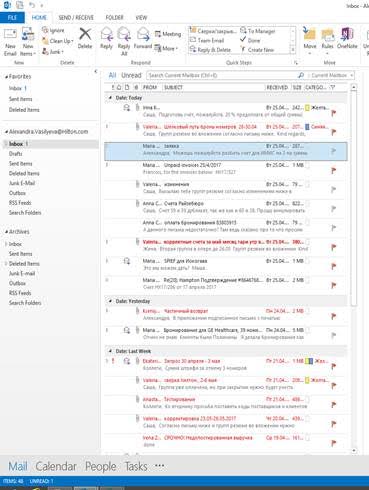Collapse the Date: Last Week group

coord(110,351)
